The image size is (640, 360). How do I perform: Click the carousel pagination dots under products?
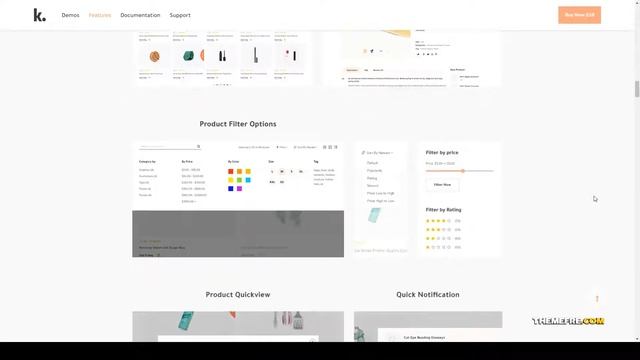point(222,84)
